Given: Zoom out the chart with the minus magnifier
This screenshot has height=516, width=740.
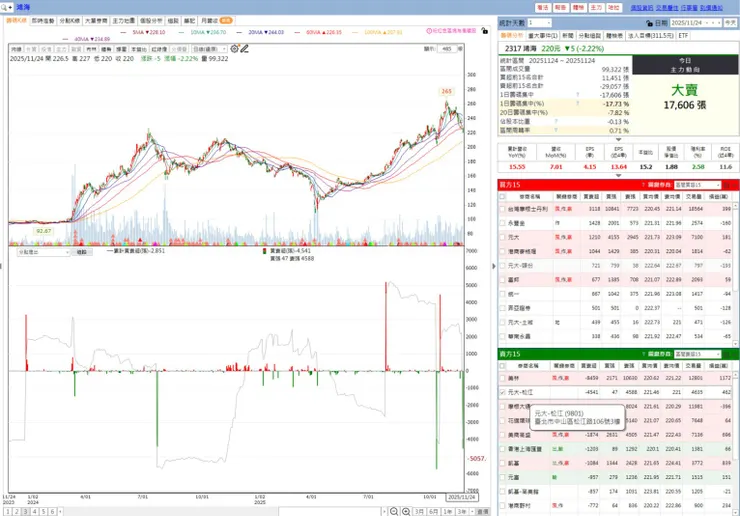Looking at the screenshot, I should [394, 512].
